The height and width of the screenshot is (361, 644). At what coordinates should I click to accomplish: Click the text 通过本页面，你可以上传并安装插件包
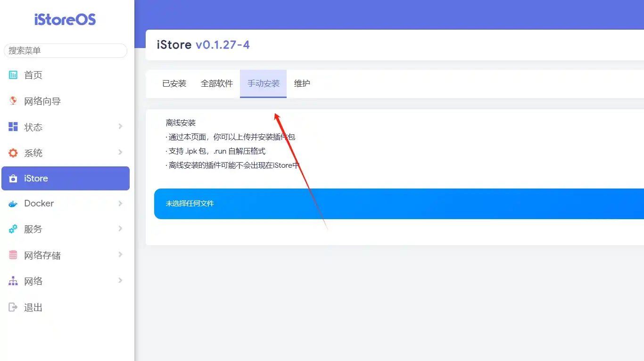pos(231,137)
